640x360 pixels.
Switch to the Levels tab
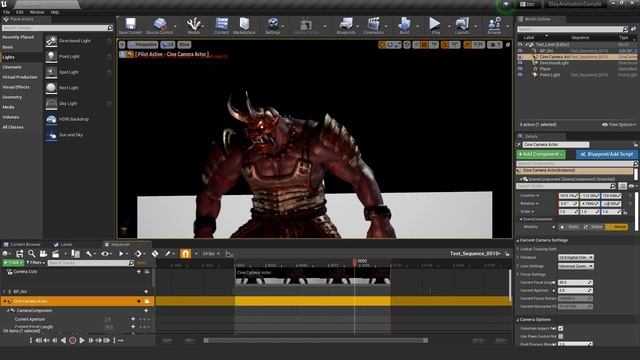coord(63,244)
